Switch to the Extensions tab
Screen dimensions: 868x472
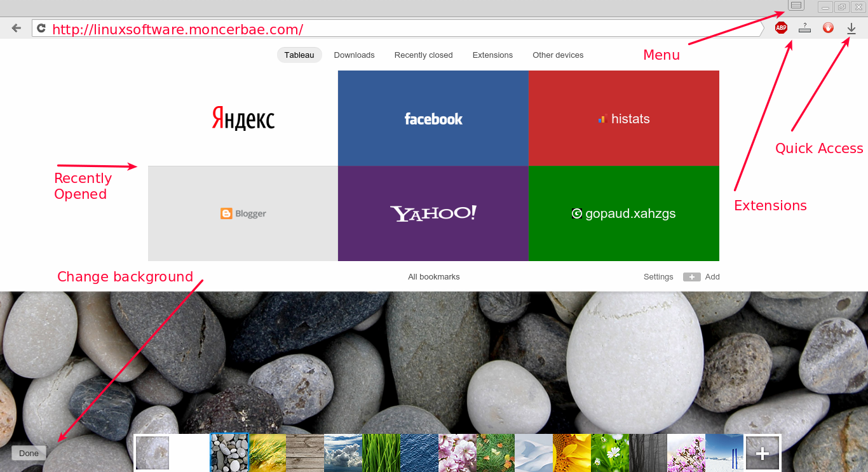[492, 55]
